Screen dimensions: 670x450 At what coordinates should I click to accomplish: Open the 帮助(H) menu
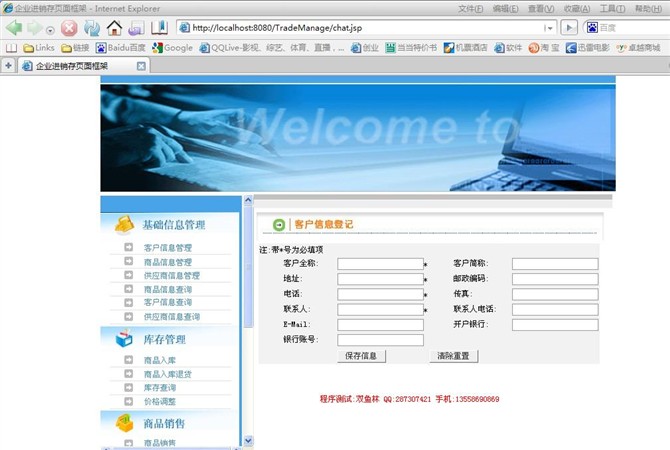tap(648, 9)
